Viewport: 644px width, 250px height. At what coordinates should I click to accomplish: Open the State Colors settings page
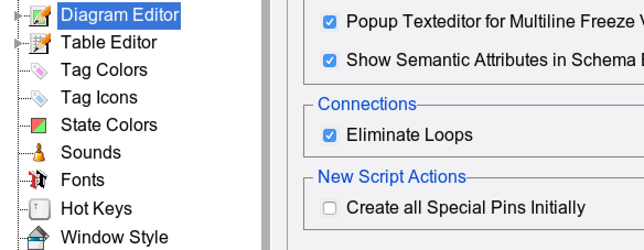coord(109,126)
